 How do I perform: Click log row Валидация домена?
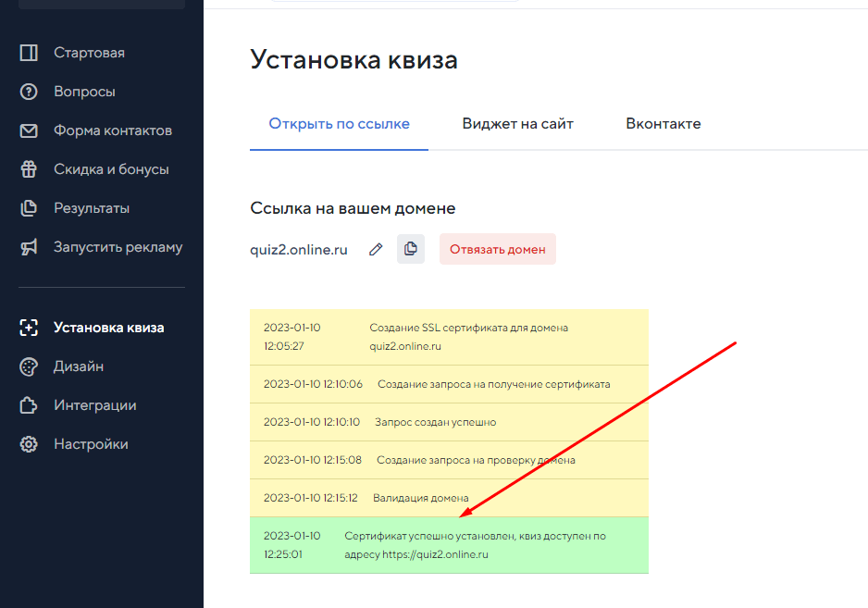coord(449,498)
